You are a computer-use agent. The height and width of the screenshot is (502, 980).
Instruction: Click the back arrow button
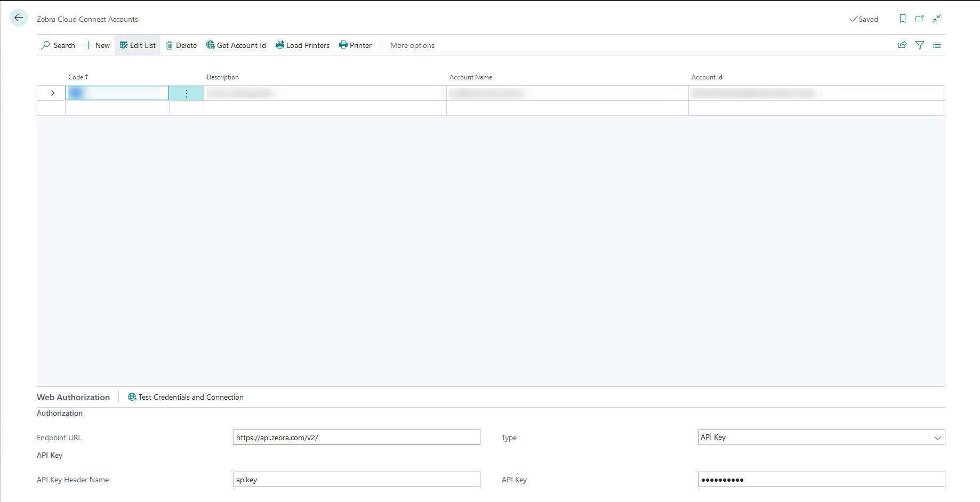click(x=19, y=18)
